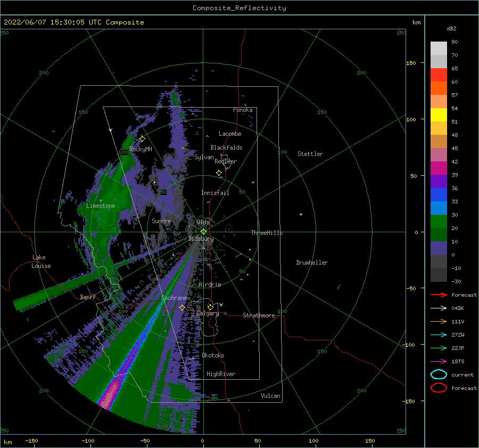Click the Olds label
479x448 pixels.
click(203, 222)
